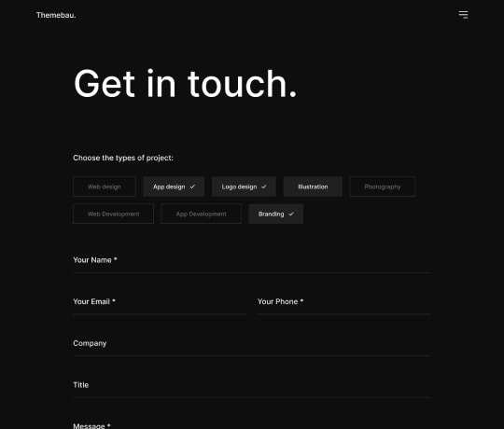The image size is (504, 429).
Task: Open the hamburger menu icon
Action: (x=463, y=15)
